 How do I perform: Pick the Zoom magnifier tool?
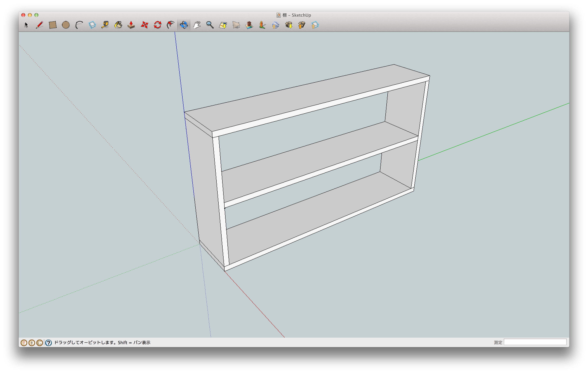tap(210, 25)
